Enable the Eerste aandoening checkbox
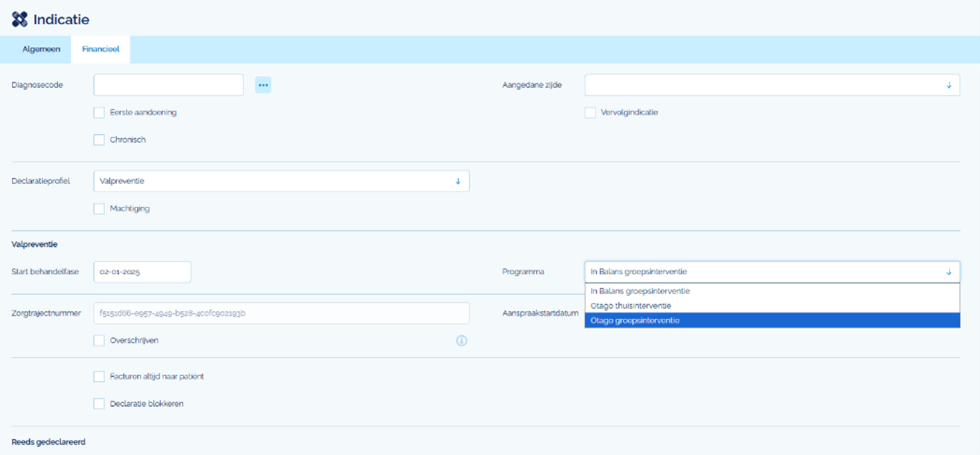Image resolution: width=980 pixels, height=455 pixels. click(99, 113)
